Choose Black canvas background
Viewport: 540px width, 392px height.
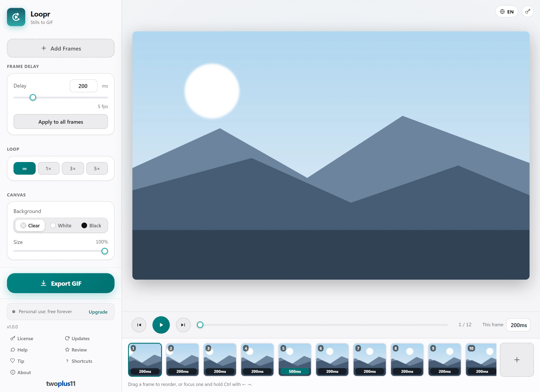[91, 225]
